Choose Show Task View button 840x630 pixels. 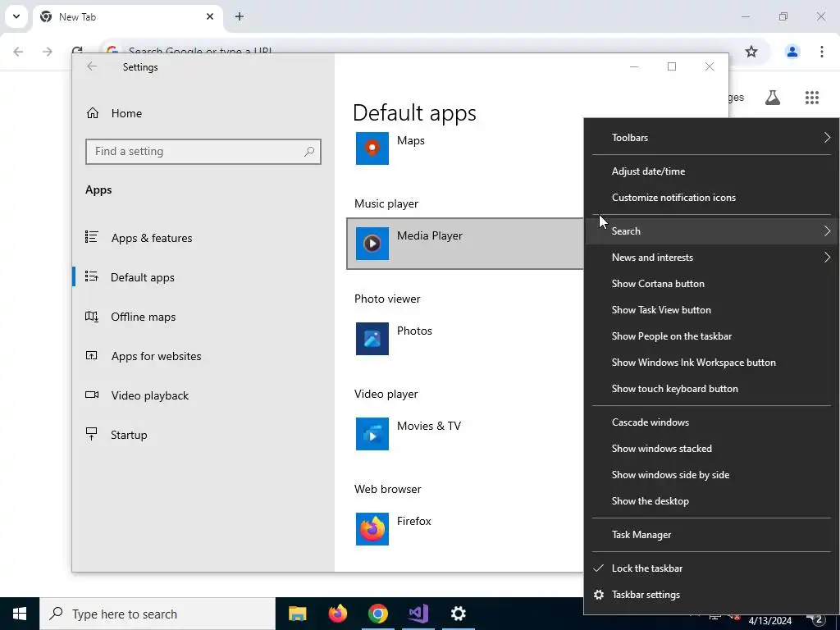tap(711, 309)
